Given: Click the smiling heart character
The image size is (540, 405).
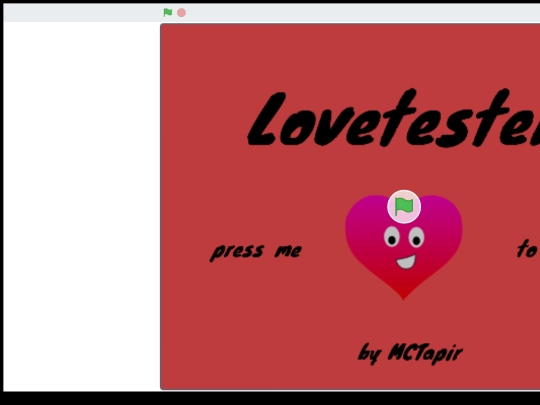Looking at the screenshot, I should tap(404, 247).
